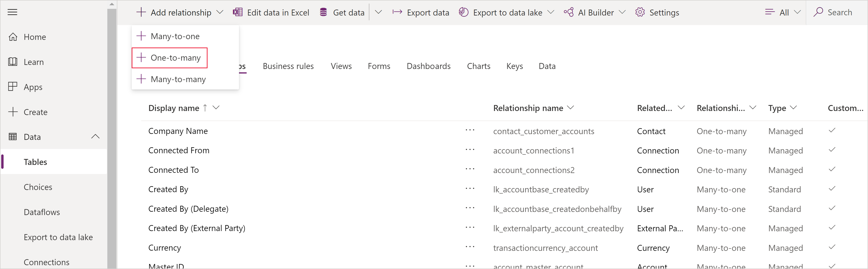
Task: Click the Edit data in Excel icon
Action: coord(238,12)
